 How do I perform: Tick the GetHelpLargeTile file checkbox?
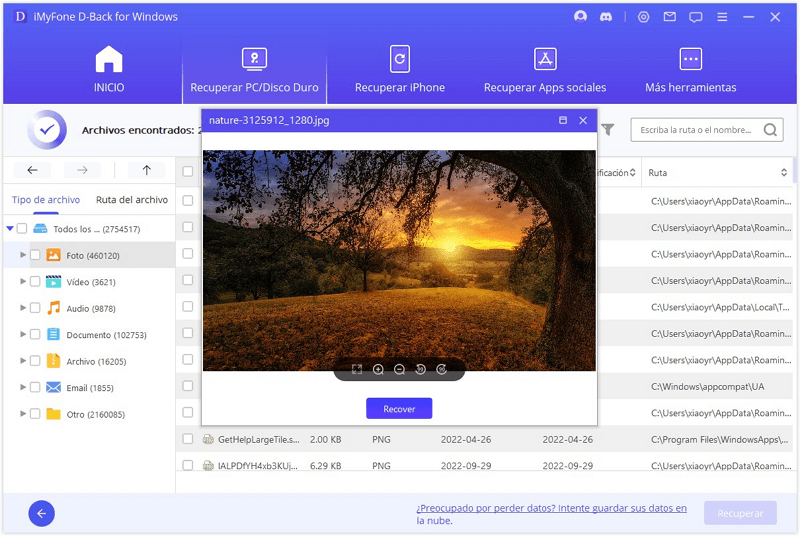click(187, 439)
